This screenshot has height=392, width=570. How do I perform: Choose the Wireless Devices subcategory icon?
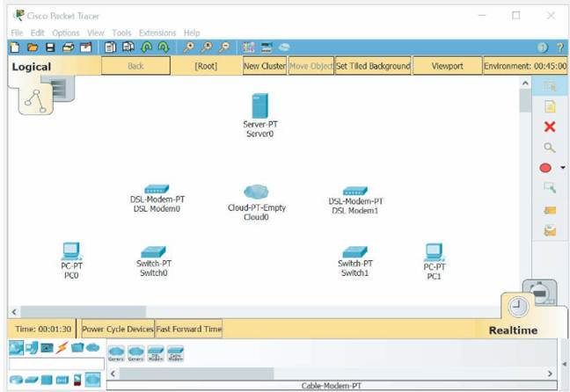(62, 380)
